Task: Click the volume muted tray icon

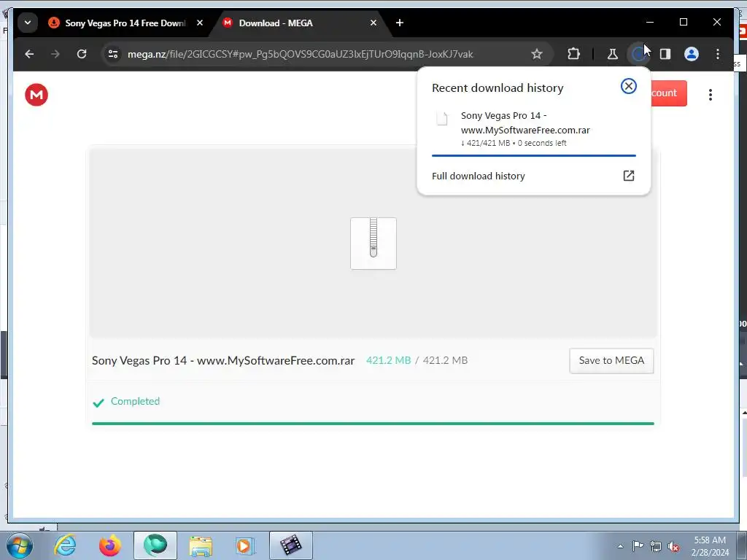Action: [673, 547]
